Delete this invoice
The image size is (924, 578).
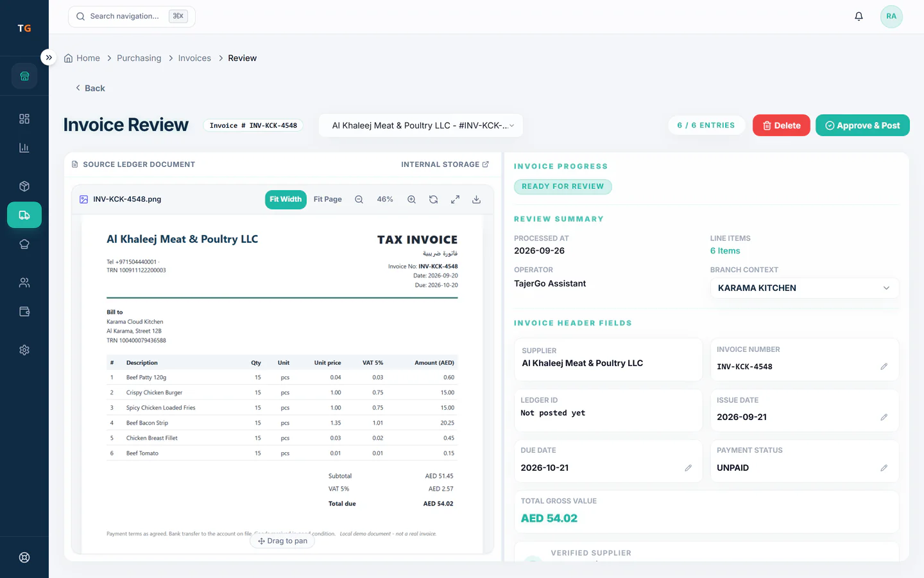click(782, 125)
